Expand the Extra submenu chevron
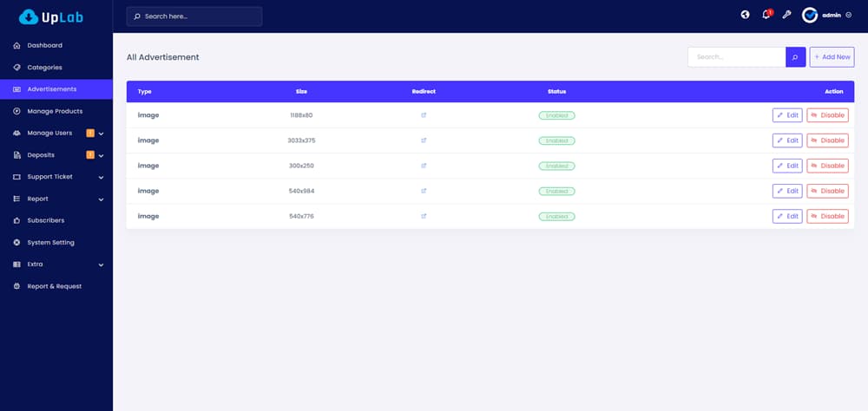868x411 pixels. click(x=102, y=265)
